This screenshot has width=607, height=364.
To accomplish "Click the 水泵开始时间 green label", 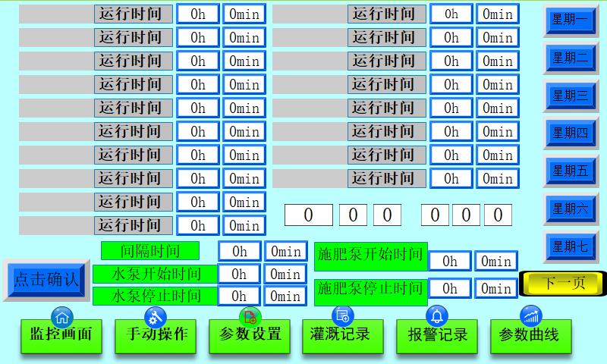I will tap(156, 274).
